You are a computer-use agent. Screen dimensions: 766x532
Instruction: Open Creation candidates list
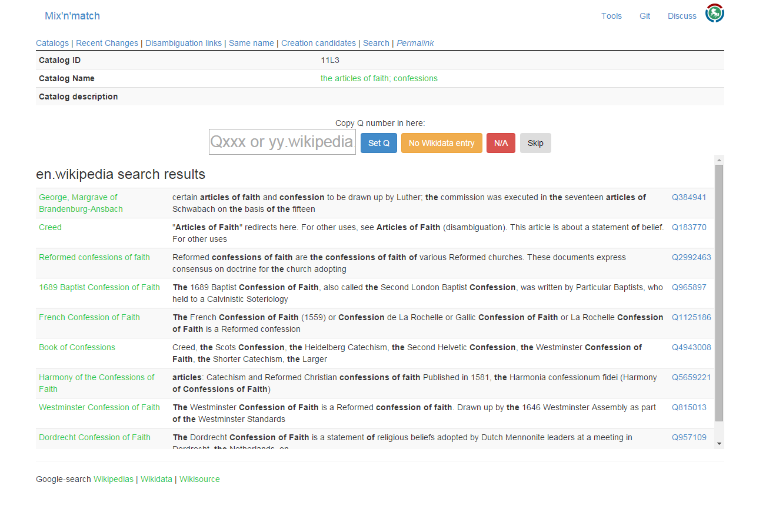(x=318, y=43)
